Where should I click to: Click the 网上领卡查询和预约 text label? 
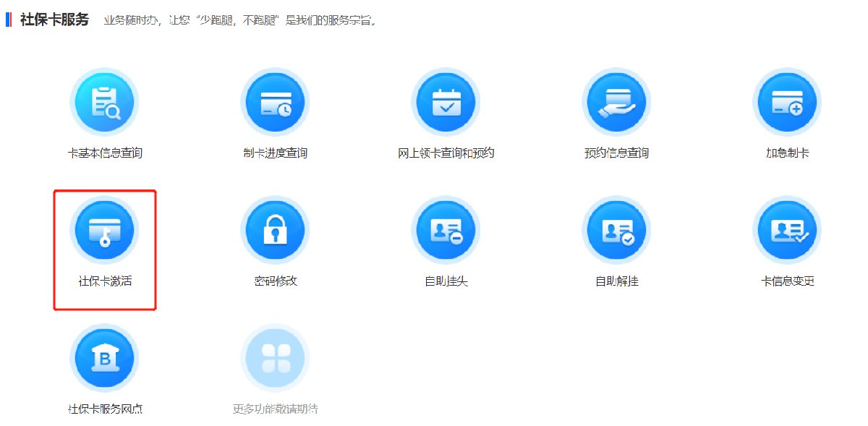[446, 153]
